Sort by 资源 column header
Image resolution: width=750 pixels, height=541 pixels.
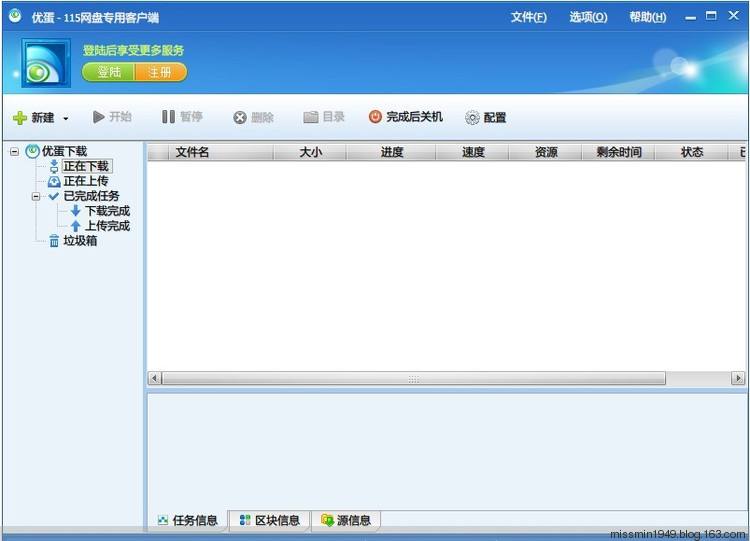(546, 152)
